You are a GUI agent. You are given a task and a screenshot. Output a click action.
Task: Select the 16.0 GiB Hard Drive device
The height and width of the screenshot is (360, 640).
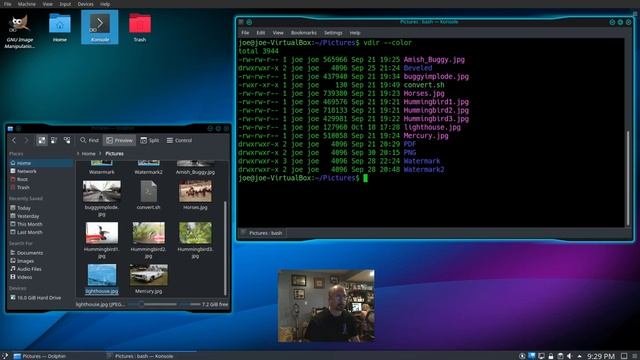click(40, 298)
